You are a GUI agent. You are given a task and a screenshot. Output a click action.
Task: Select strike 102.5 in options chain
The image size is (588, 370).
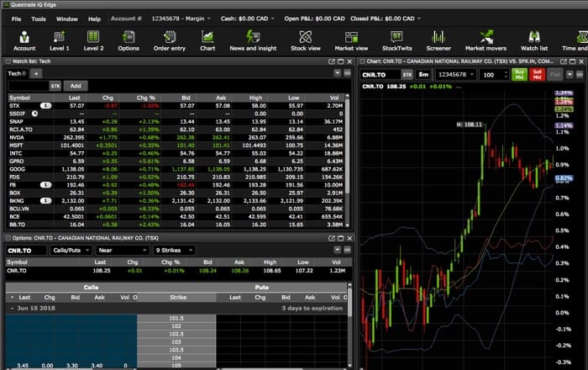click(x=176, y=334)
